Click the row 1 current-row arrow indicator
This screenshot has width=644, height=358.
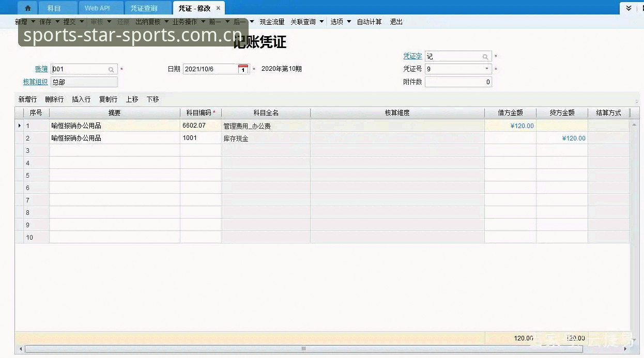coord(20,126)
